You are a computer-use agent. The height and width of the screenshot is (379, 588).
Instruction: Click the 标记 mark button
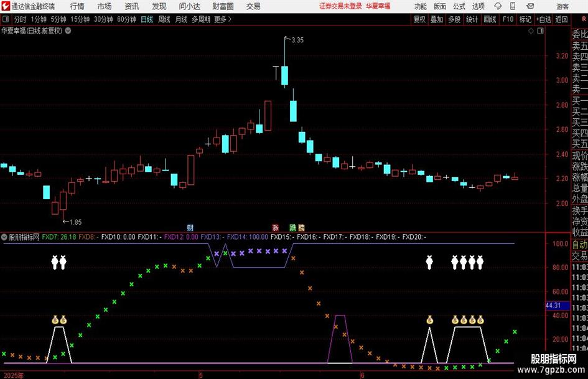coord(525,19)
